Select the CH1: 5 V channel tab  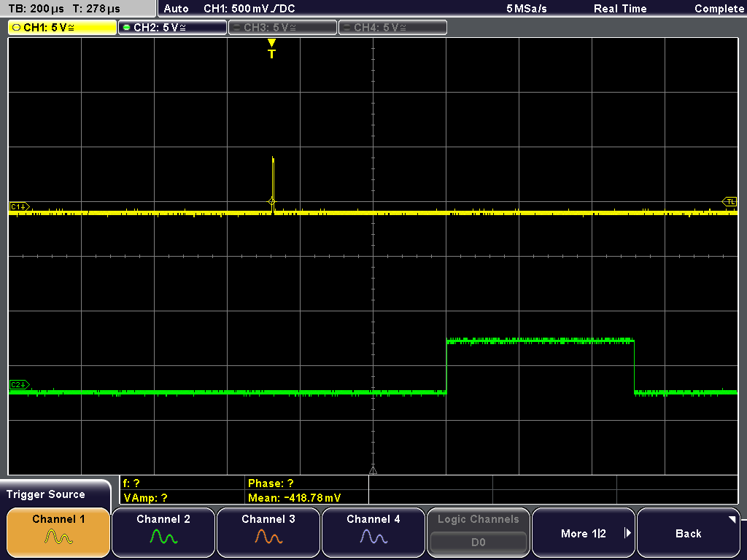tap(62, 28)
